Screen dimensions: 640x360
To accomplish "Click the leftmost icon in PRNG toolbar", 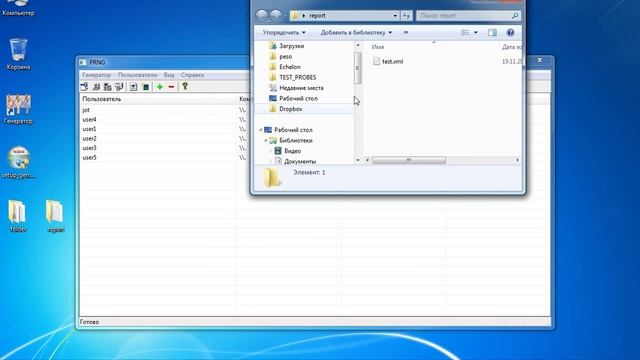I will pos(84,87).
